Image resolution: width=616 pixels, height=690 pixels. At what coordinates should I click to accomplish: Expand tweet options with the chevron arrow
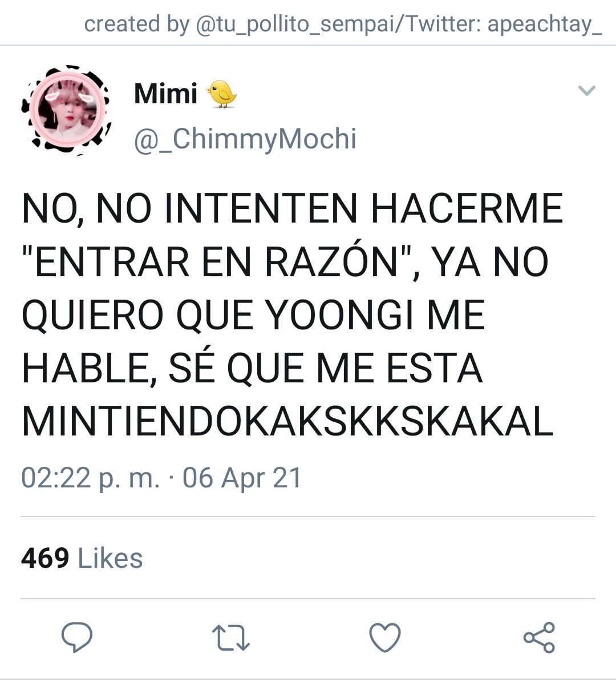click(x=587, y=90)
